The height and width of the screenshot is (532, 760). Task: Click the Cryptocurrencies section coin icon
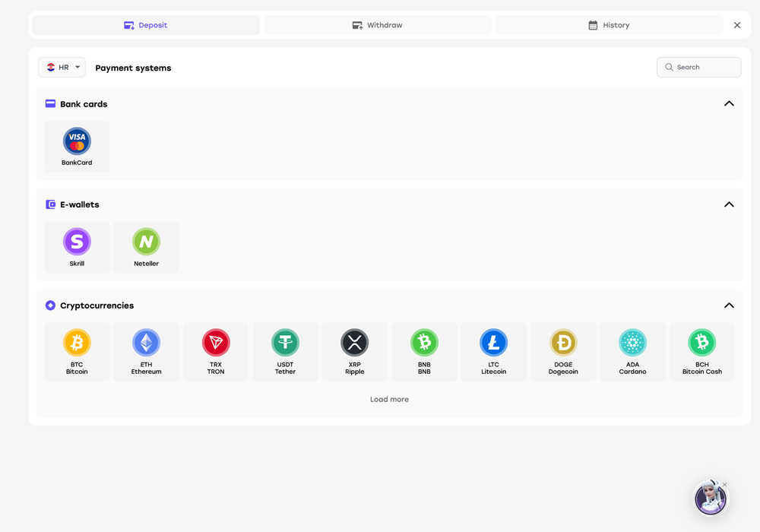[50, 306]
